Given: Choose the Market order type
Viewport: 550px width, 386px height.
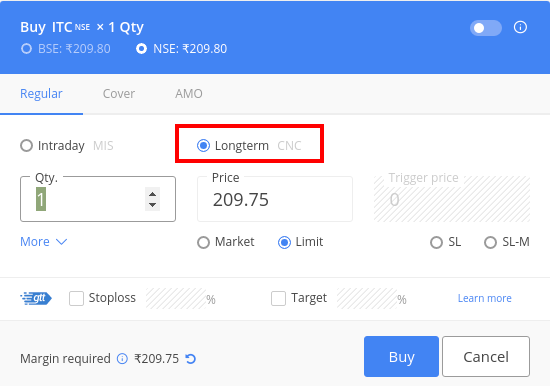Looking at the screenshot, I should 203,242.
